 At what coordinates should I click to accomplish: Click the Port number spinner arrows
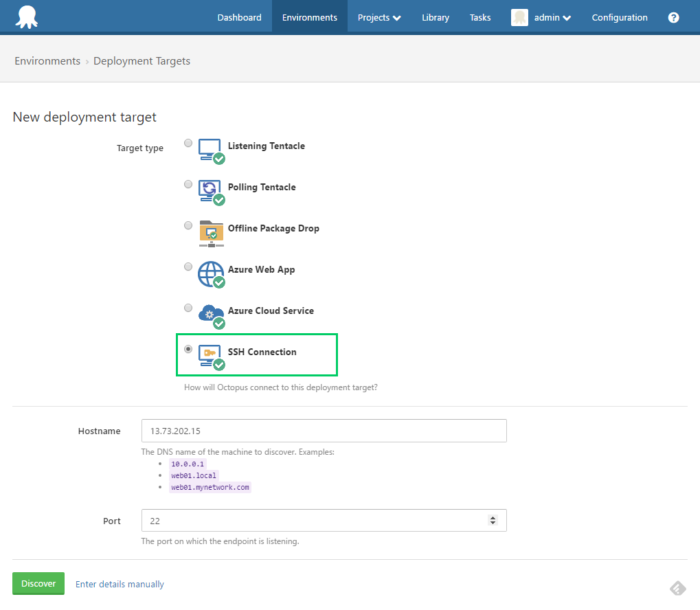coord(493,521)
